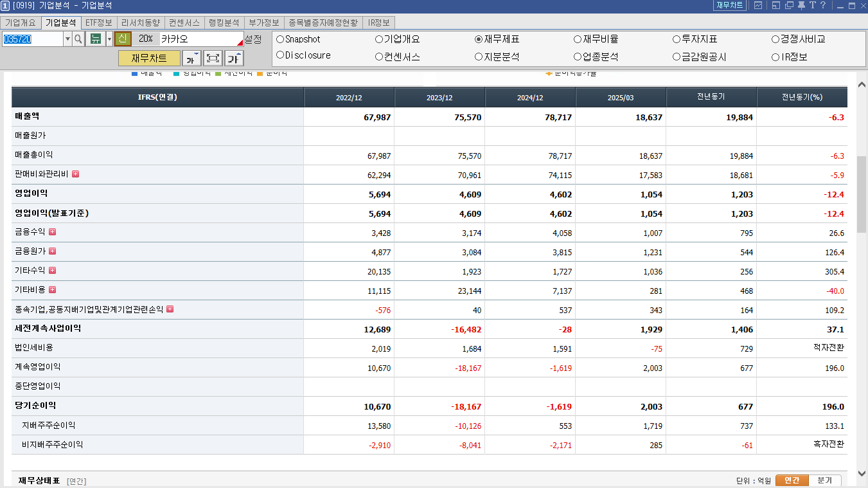Open the stock code dropdown arrow

(67, 39)
